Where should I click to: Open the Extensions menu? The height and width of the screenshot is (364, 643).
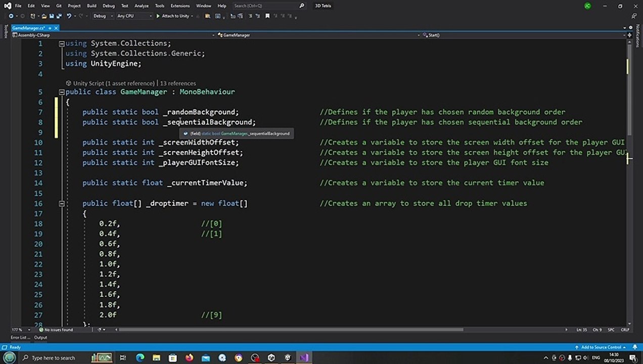[x=180, y=6]
